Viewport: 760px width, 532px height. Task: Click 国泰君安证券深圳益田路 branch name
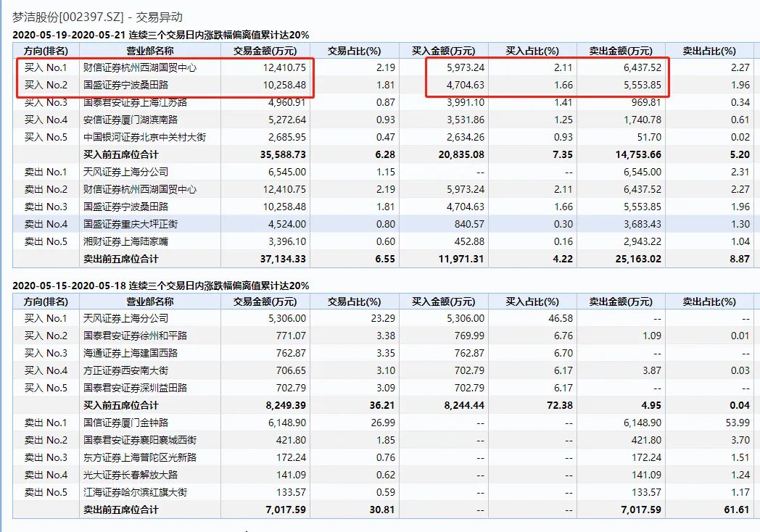135,388
